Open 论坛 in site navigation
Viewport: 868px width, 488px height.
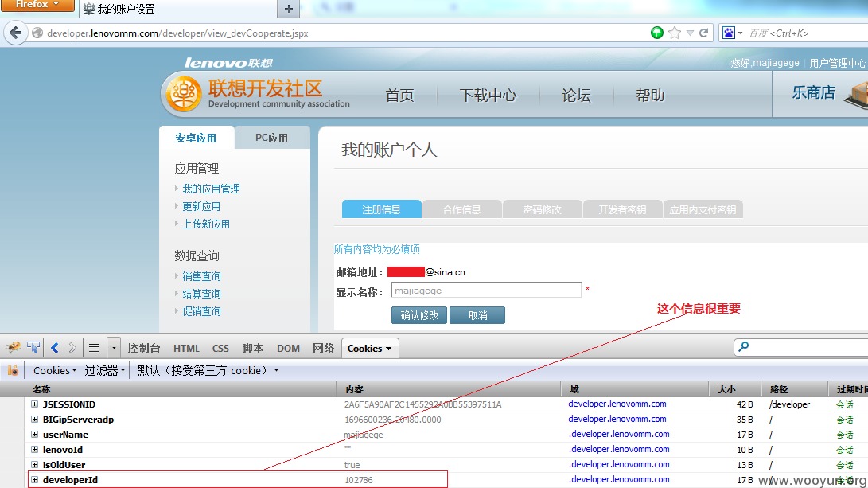point(576,96)
